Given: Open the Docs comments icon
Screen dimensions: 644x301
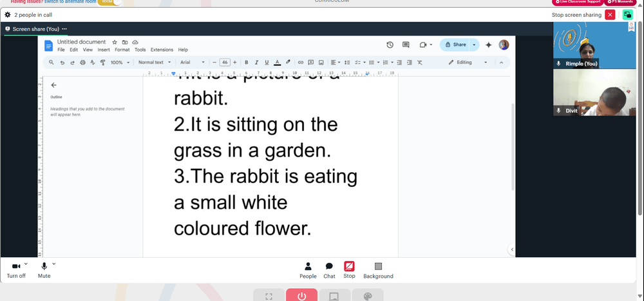Looking at the screenshot, I should click(406, 45).
